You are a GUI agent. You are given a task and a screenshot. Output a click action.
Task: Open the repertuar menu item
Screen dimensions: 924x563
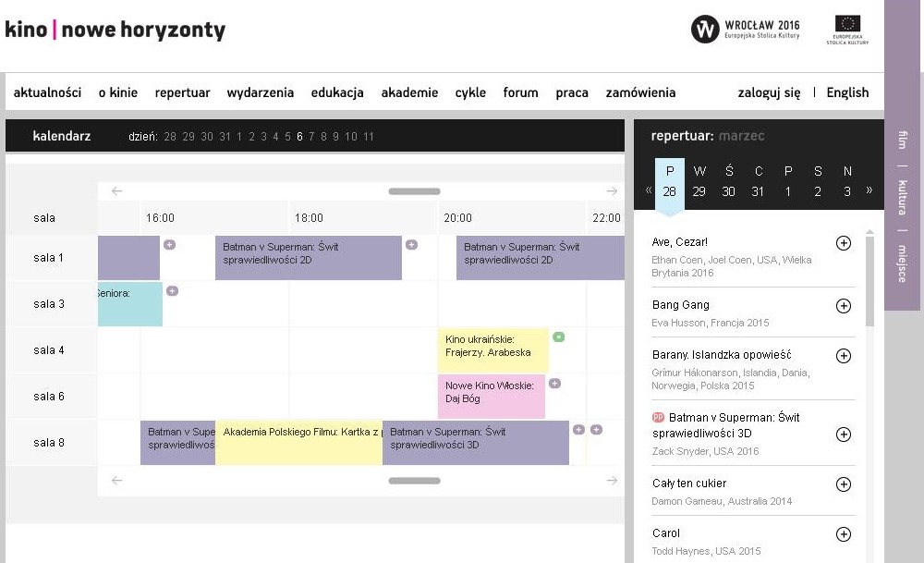pos(182,92)
